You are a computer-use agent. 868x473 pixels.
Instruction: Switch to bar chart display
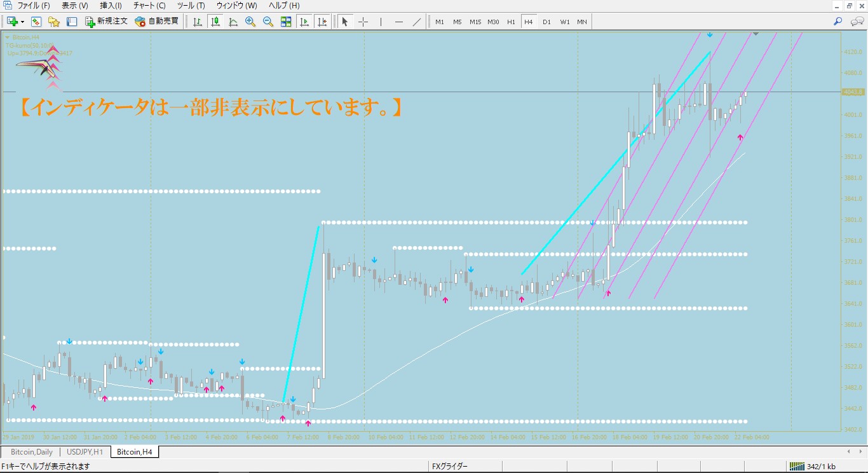click(x=198, y=22)
